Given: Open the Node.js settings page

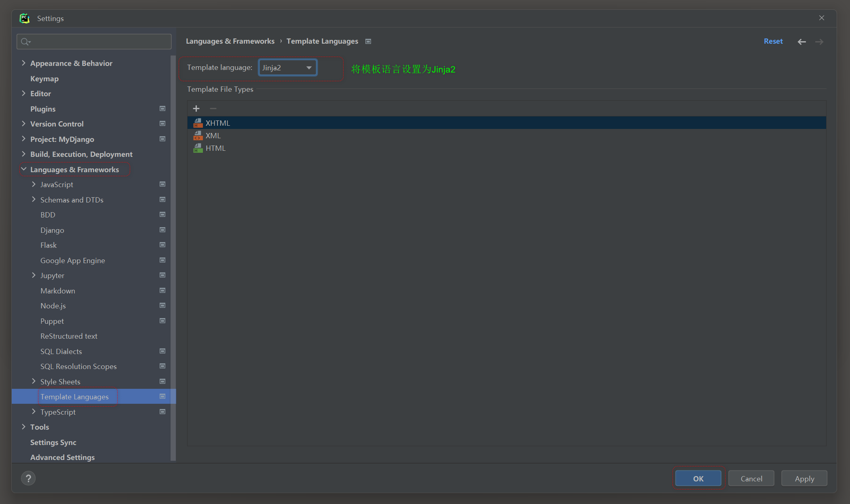Looking at the screenshot, I should pyautogui.click(x=53, y=306).
